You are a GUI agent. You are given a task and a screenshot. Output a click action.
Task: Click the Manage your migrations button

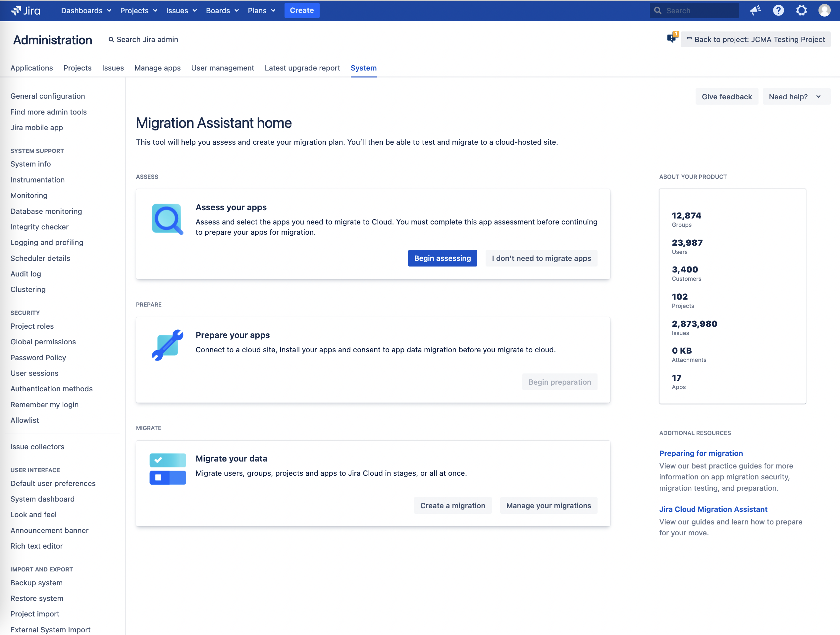click(549, 506)
